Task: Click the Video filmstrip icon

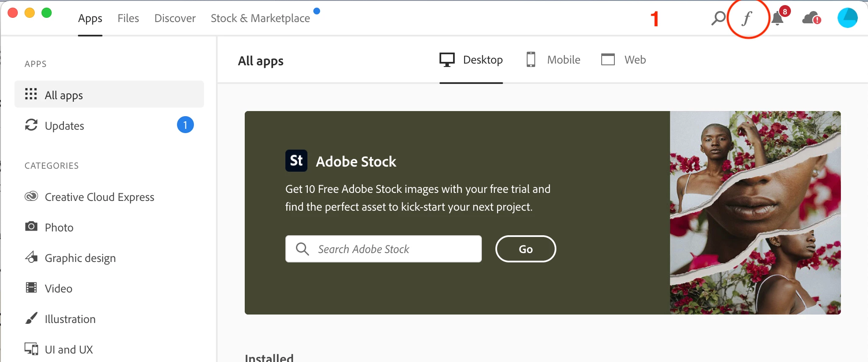Action: [x=31, y=287]
